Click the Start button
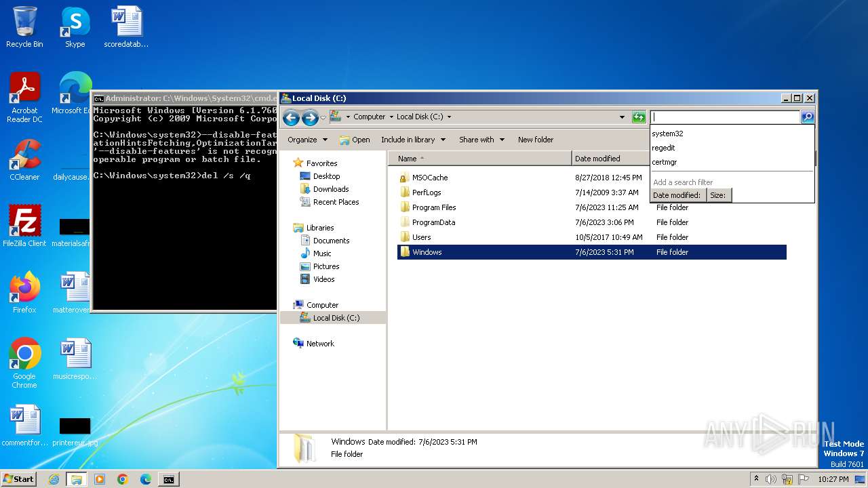Viewport: 868px width, 488px height. point(19,479)
